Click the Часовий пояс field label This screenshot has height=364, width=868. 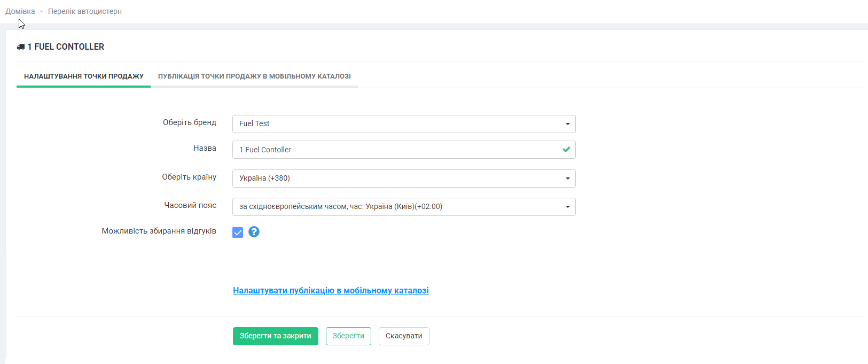coord(190,205)
